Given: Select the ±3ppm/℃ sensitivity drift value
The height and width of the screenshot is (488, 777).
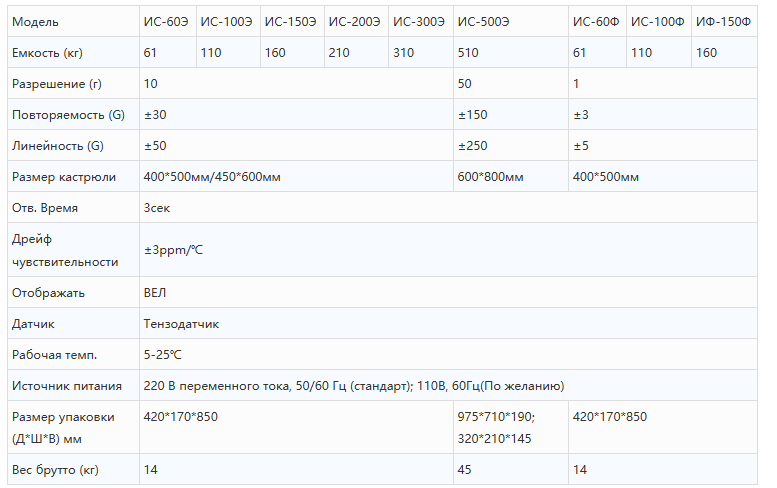Looking at the screenshot, I should 174,249.
